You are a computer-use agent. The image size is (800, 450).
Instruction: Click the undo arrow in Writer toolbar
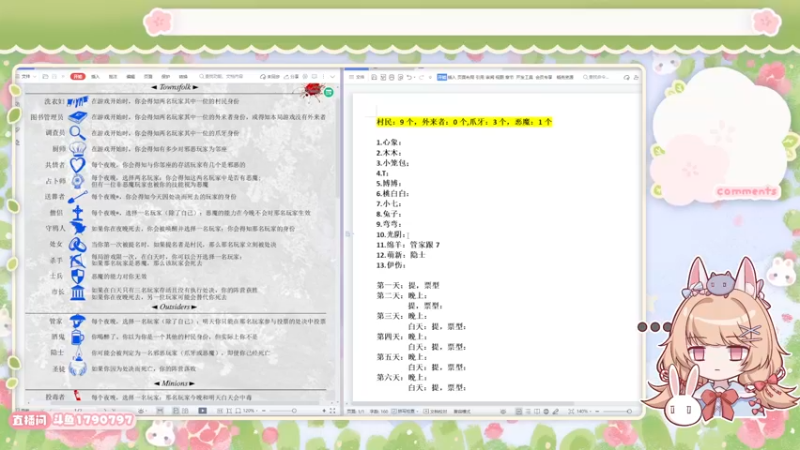pyautogui.click(x=409, y=77)
